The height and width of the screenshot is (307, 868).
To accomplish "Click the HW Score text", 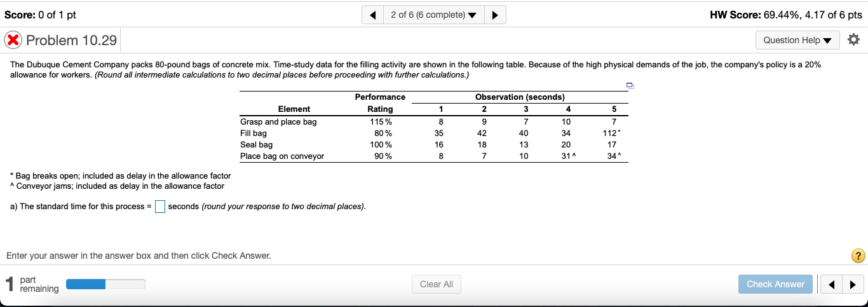I will point(785,15).
